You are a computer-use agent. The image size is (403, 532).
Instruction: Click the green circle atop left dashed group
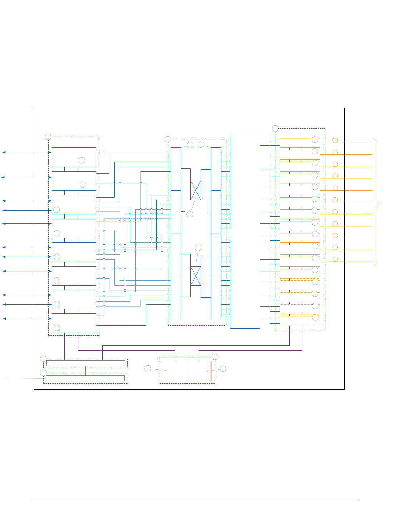pyautogui.click(x=48, y=137)
